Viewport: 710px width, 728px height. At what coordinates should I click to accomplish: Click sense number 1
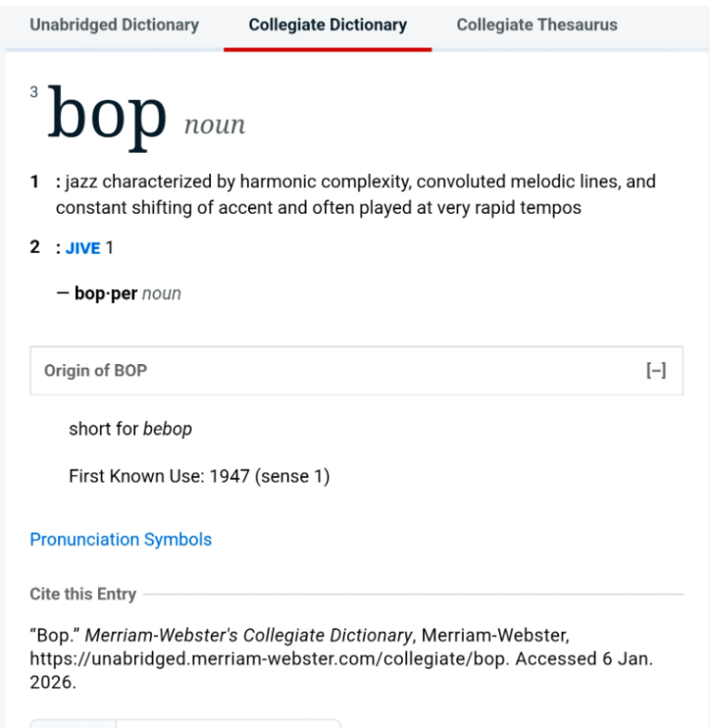point(34,182)
